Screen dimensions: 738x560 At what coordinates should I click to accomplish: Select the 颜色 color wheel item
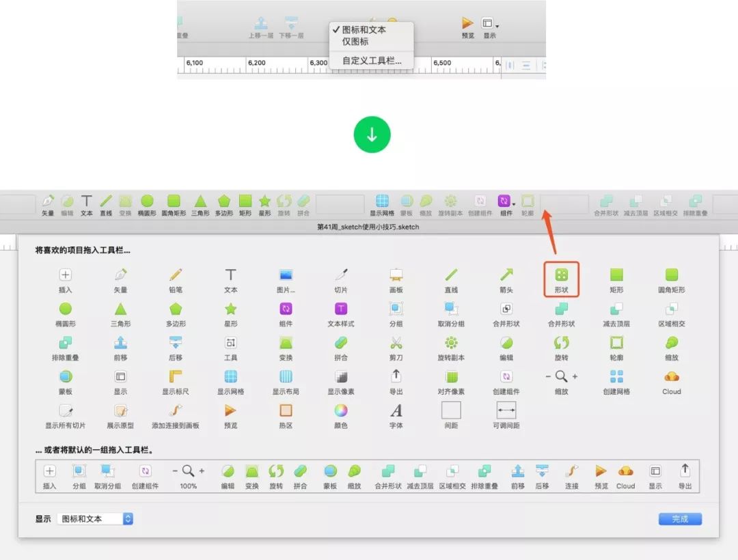(x=341, y=416)
